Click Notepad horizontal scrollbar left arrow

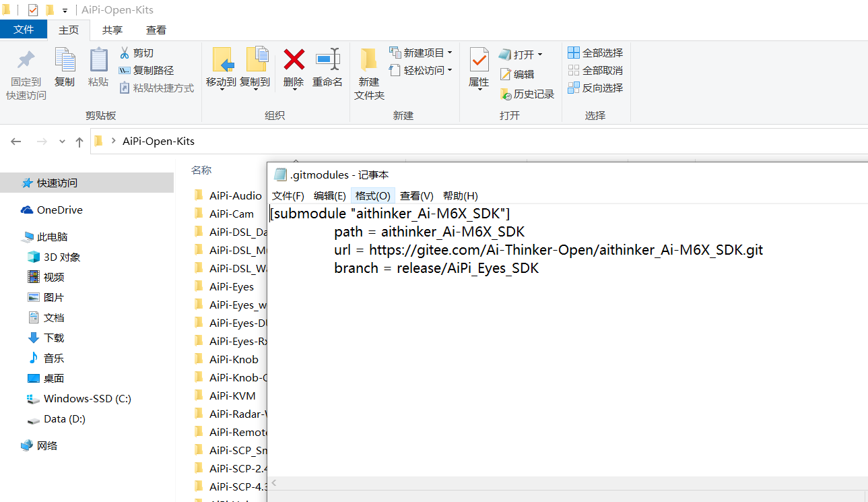(x=275, y=483)
